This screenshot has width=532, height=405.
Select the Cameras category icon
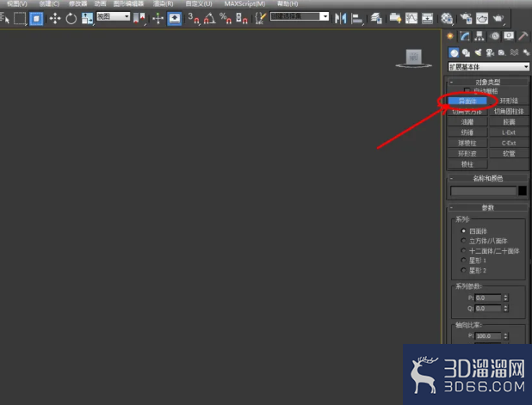[490, 52]
